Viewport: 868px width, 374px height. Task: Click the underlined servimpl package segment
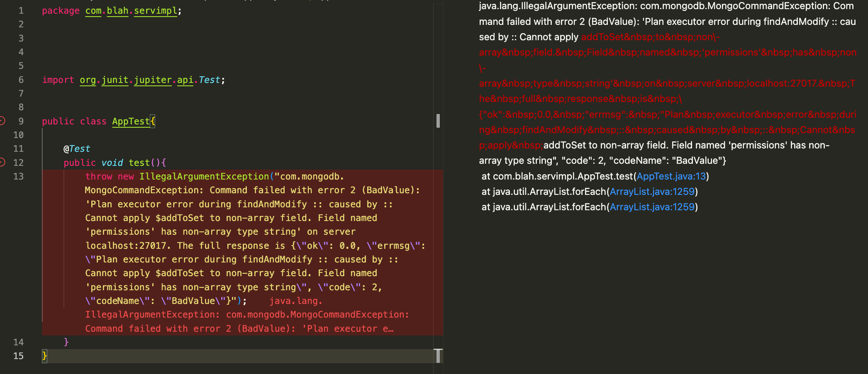click(x=155, y=10)
